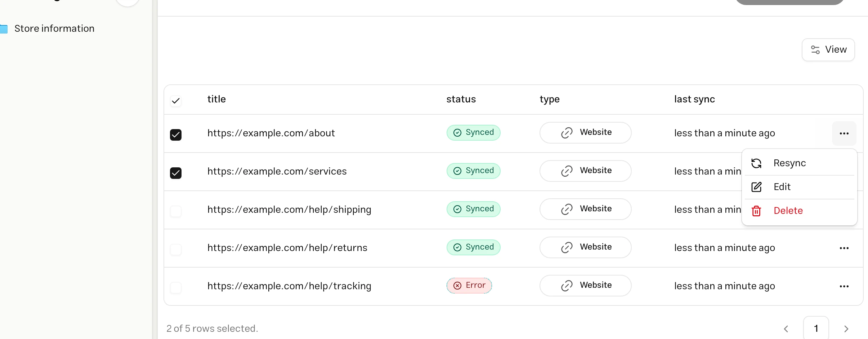Viewport: 868px width, 339px height.
Task: Check the help/returns row checkbox
Action: click(x=176, y=249)
